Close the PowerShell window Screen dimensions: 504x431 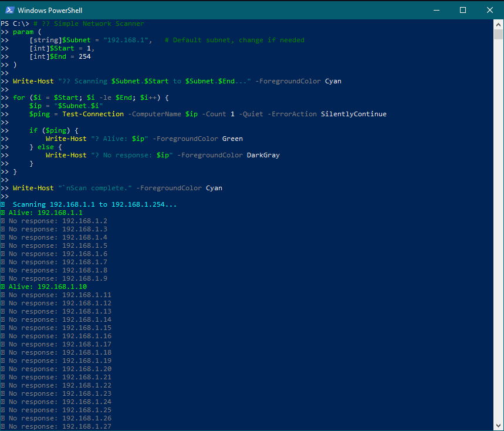tap(490, 10)
